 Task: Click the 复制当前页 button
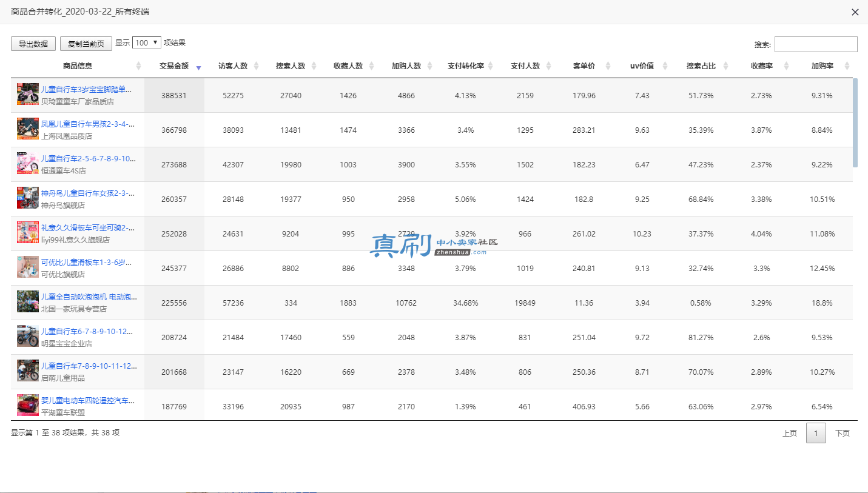[x=86, y=44]
